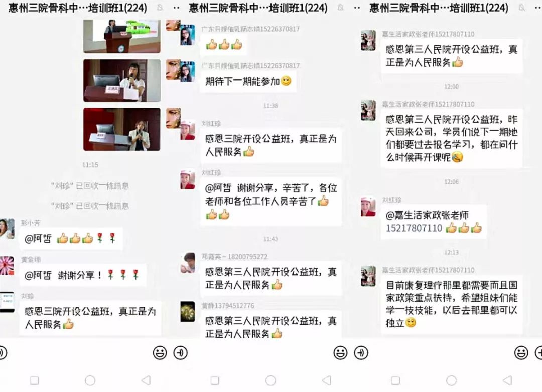The image size is (542, 392).
Task: Open emoji picker in middle chat panel
Action: pyautogui.click(x=340, y=353)
